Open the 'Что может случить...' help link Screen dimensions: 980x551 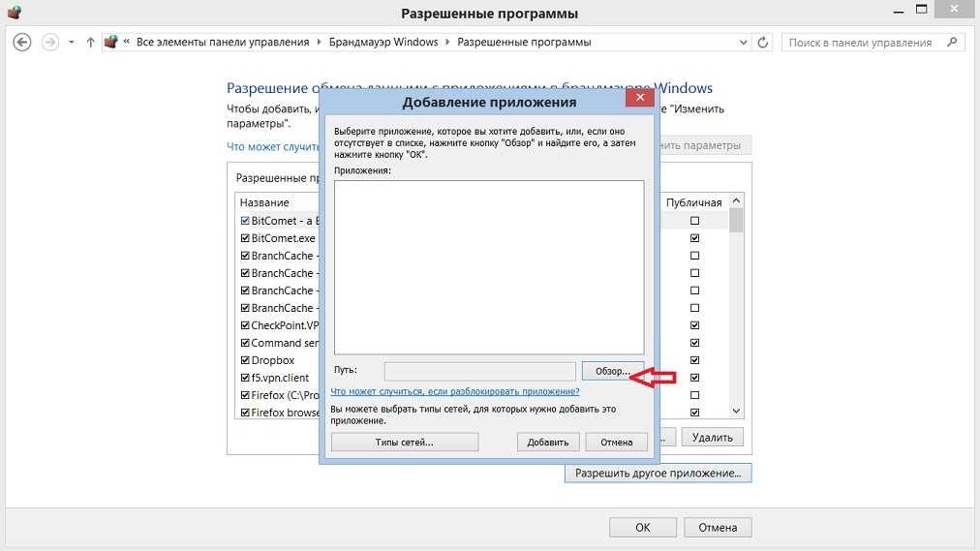[x=273, y=146]
